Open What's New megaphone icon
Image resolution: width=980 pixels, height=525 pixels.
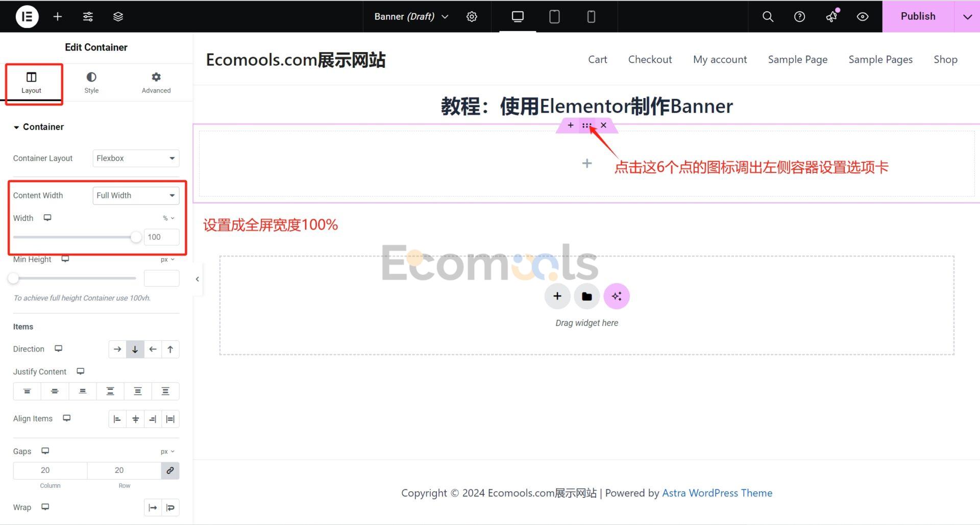click(831, 16)
